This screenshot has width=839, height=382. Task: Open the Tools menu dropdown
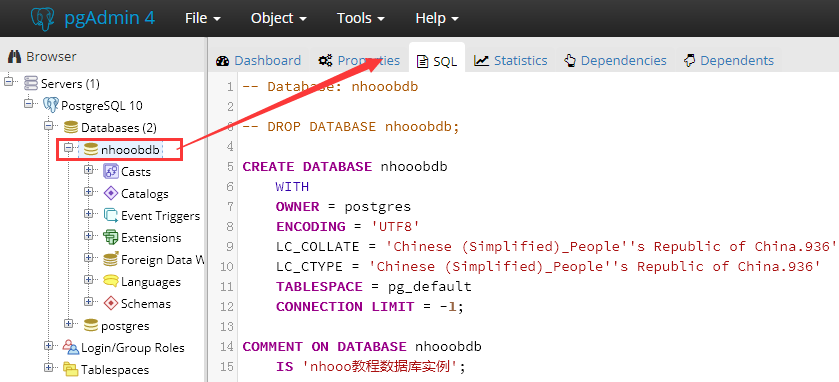pos(361,18)
